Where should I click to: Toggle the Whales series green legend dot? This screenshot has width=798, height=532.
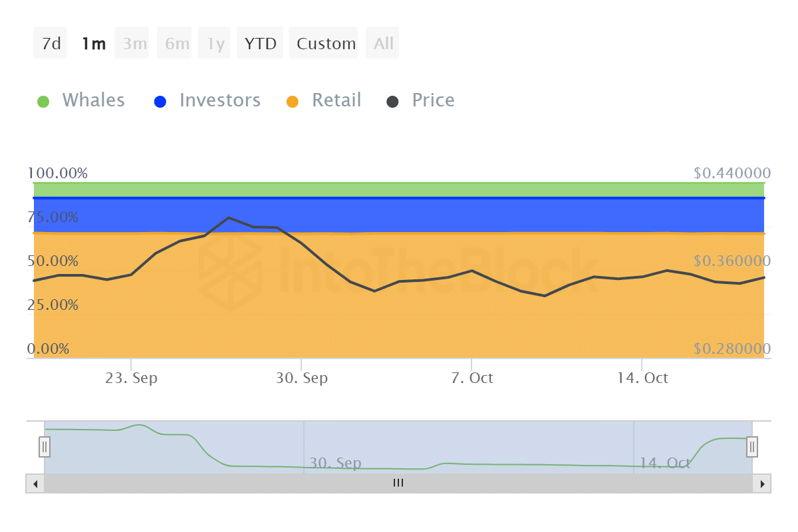pos(43,101)
